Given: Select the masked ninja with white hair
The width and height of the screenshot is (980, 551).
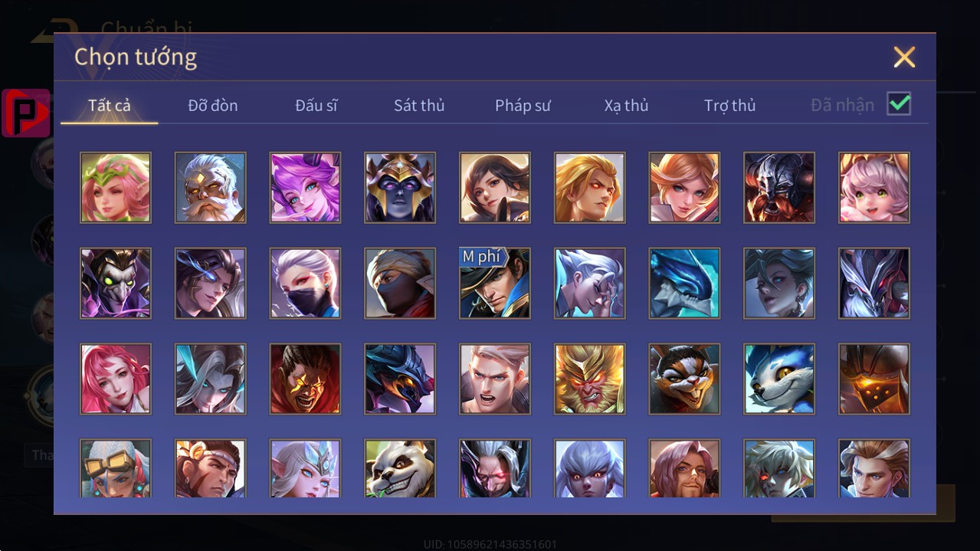Looking at the screenshot, I should 305,283.
